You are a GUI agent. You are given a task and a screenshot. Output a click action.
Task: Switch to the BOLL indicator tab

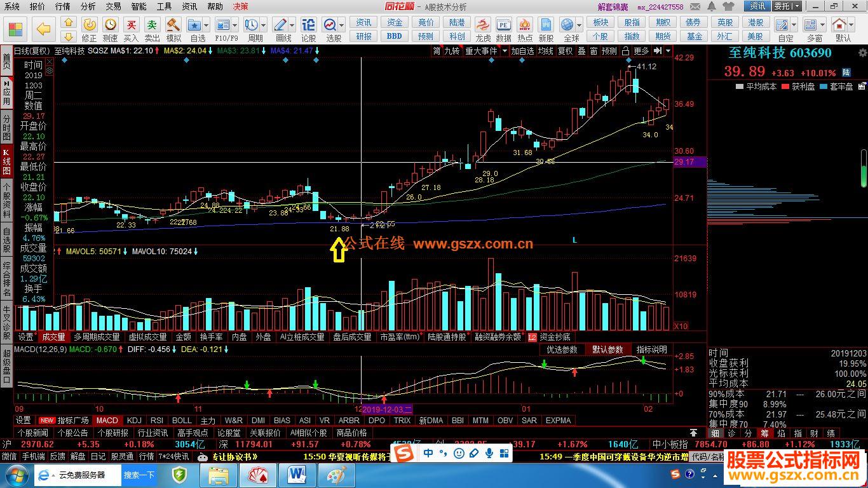(x=182, y=420)
